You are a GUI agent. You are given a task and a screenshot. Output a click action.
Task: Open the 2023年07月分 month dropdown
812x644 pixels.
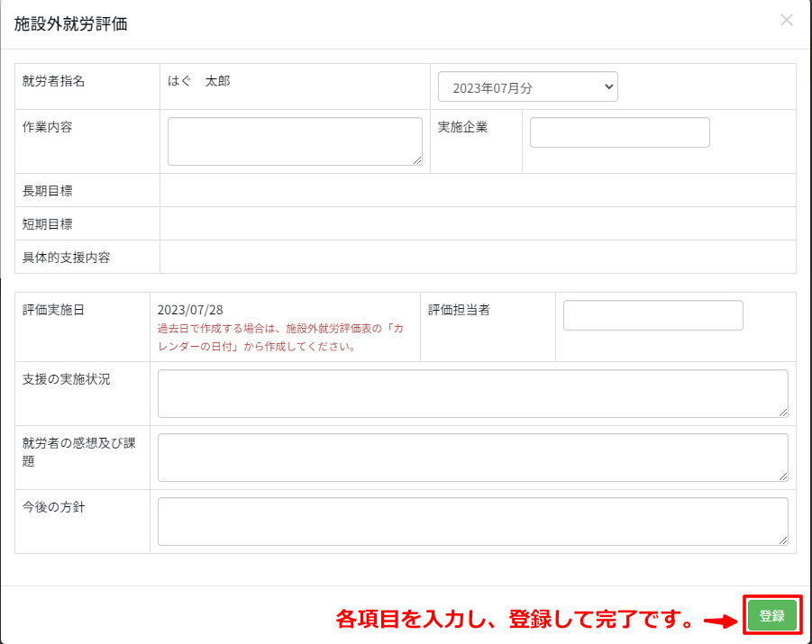[x=527, y=87]
